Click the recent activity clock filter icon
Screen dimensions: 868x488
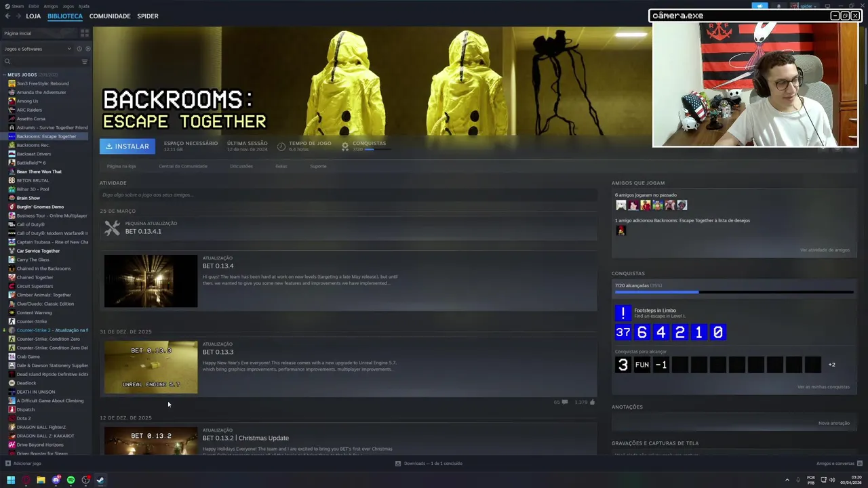coord(79,49)
